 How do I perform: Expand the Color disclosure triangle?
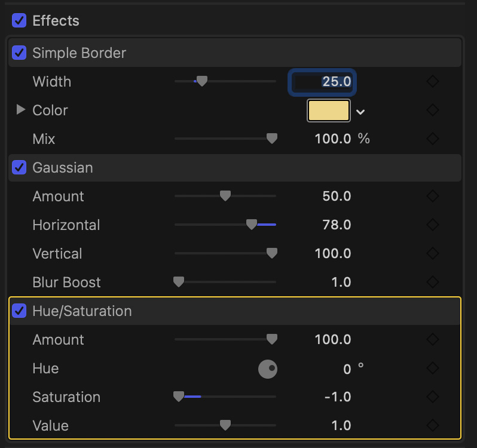tap(21, 111)
